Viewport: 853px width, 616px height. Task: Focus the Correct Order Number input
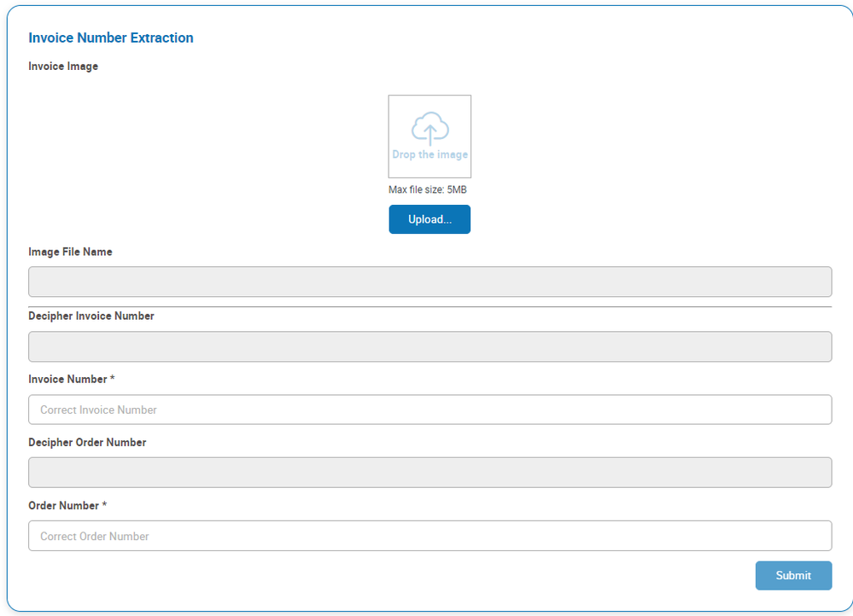(429, 536)
